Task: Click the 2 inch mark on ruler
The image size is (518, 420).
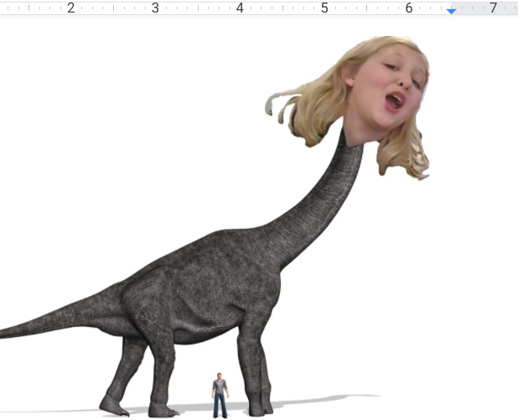Action: coord(71,8)
